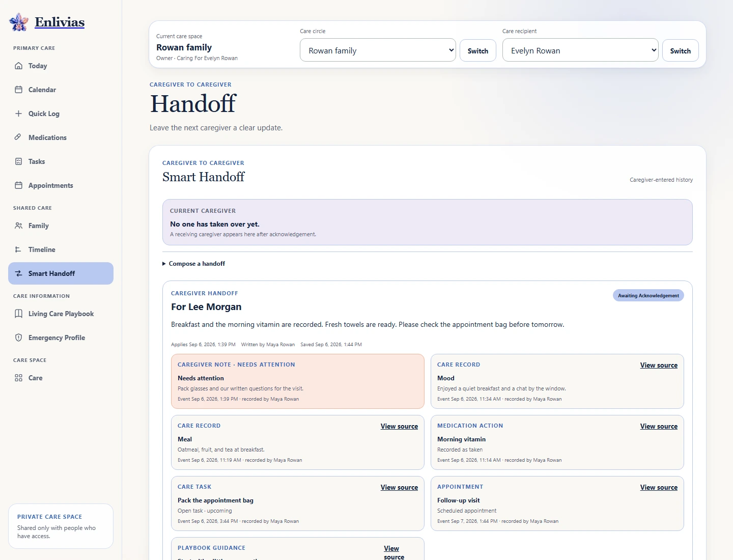
Task: Click the Living Care Playbook book icon
Action: 18,314
